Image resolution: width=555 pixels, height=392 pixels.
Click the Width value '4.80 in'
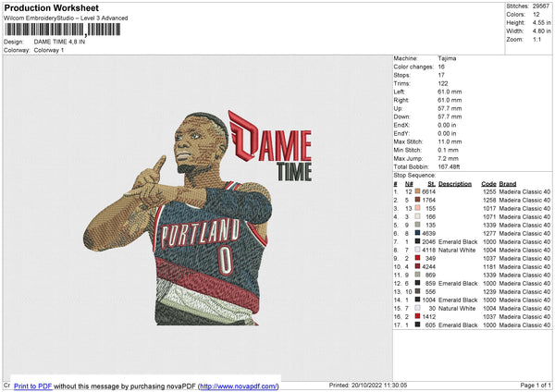541,31
